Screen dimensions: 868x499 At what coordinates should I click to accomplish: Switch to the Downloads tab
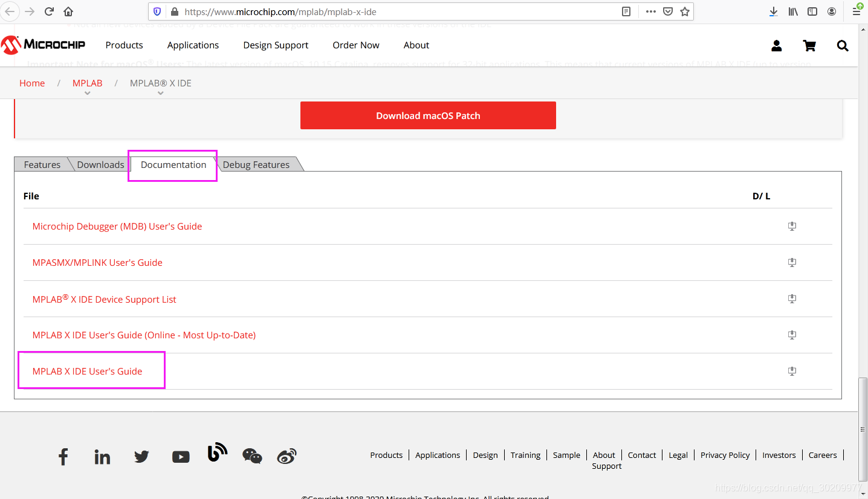pyautogui.click(x=100, y=164)
